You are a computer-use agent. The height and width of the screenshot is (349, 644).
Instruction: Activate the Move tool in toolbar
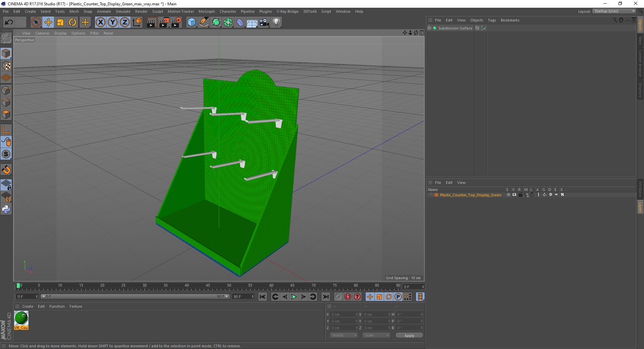pos(48,22)
